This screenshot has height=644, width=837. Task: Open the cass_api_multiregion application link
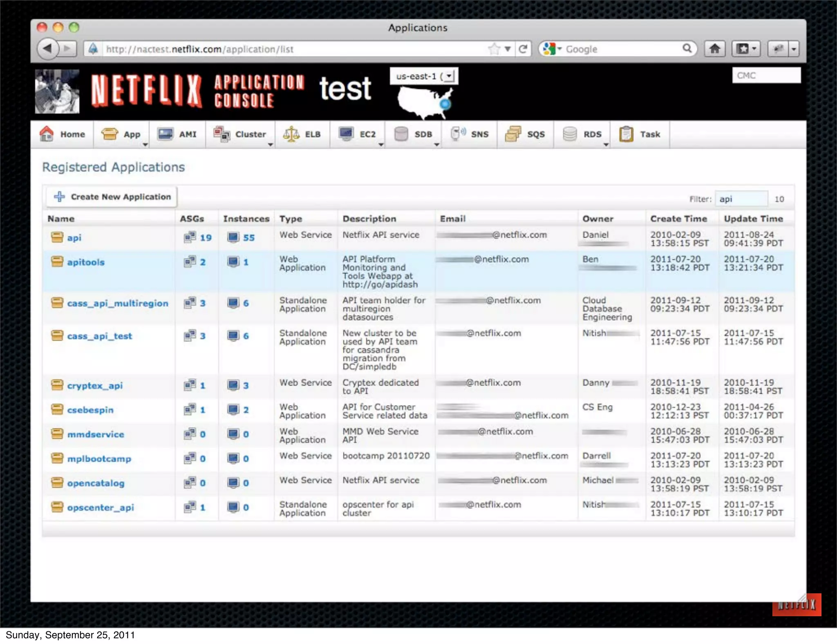tap(117, 303)
